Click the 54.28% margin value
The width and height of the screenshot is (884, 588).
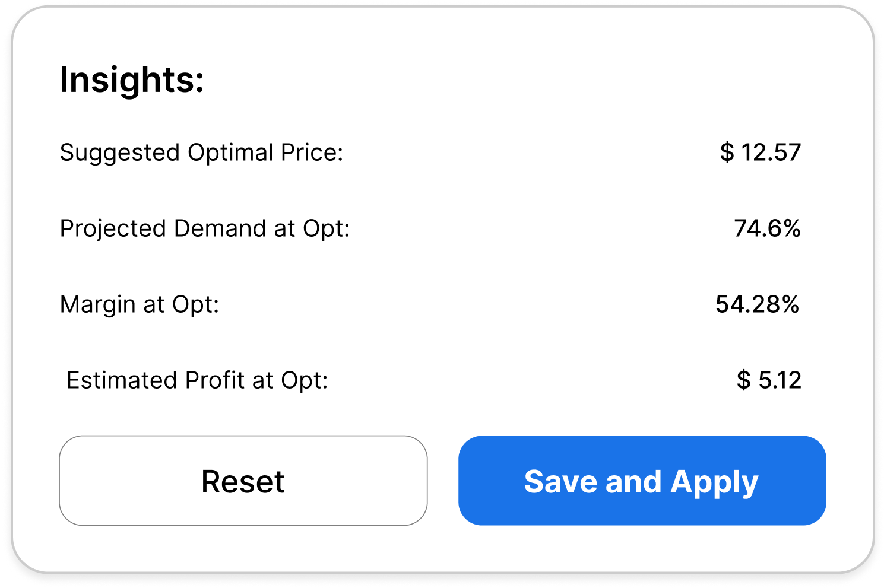click(x=757, y=304)
